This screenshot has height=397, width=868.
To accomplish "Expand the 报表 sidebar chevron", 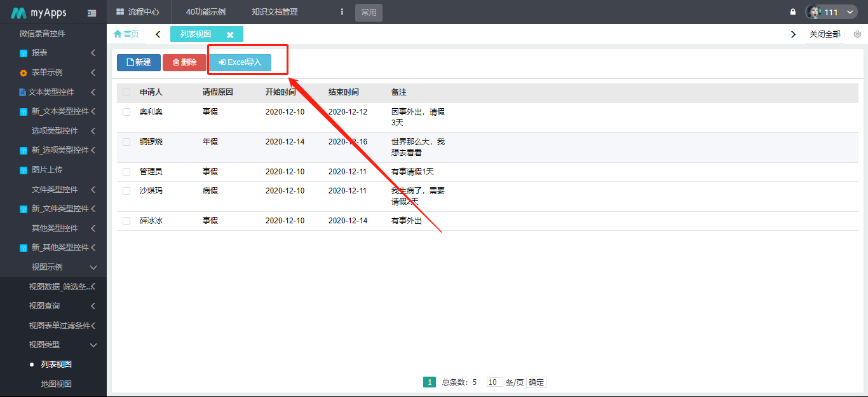I will [93, 53].
